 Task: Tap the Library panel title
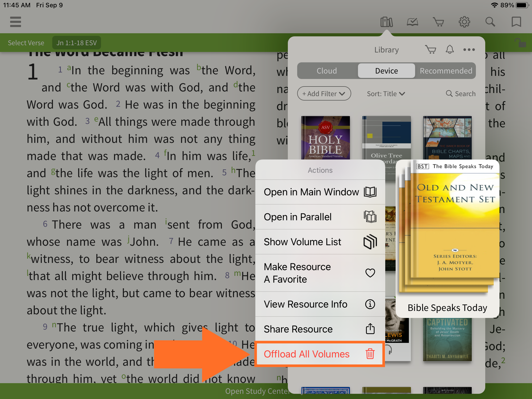387,50
